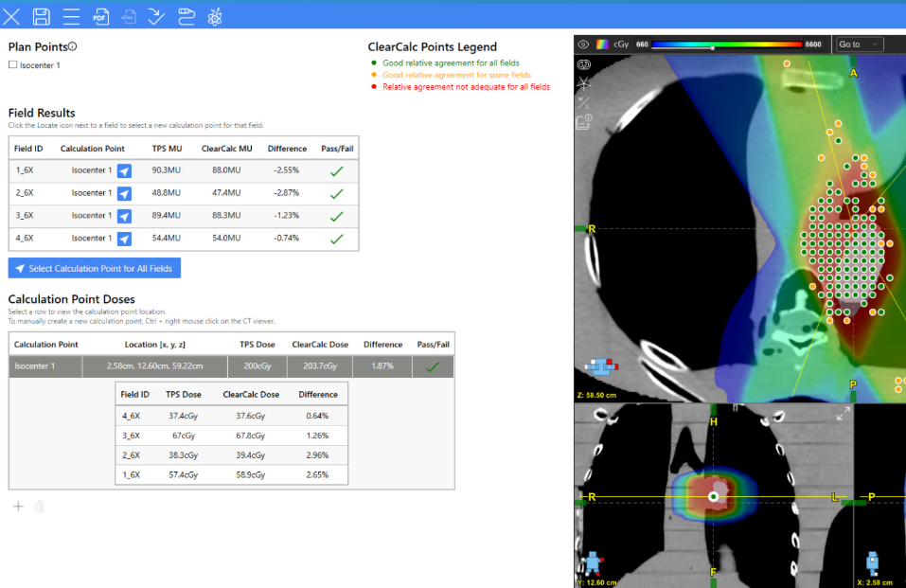This screenshot has width=906, height=588.
Task: Click the 6600 maximum dose value field
Action: pyautogui.click(x=813, y=45)
